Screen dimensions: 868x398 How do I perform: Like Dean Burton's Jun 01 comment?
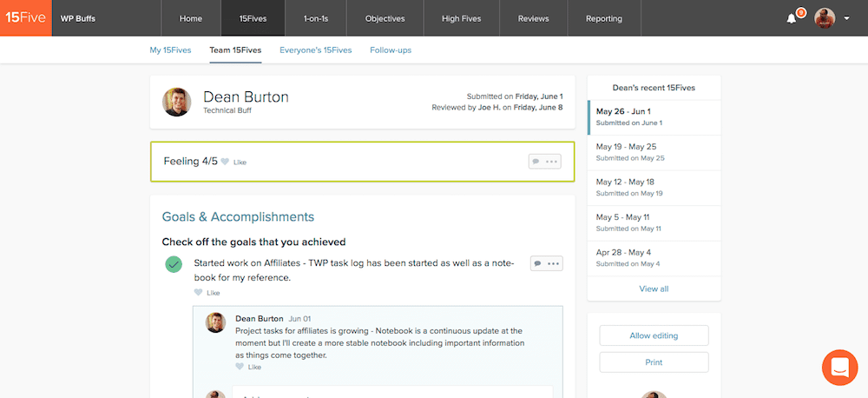(240, 367)
